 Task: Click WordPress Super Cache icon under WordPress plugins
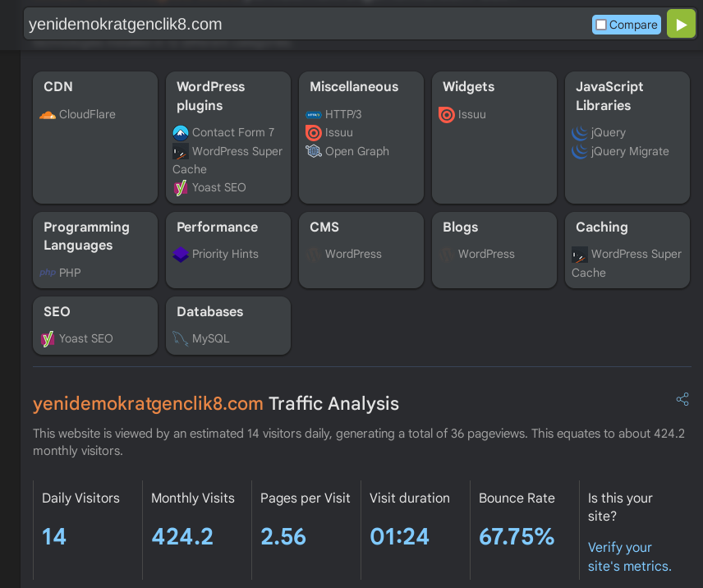[x=180, y=151]
